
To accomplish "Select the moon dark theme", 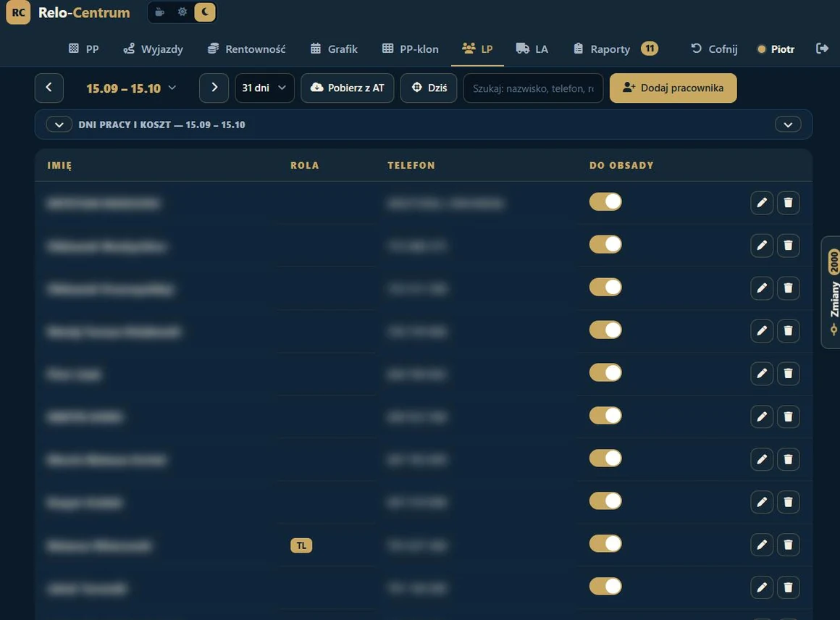I will point(205,12).
